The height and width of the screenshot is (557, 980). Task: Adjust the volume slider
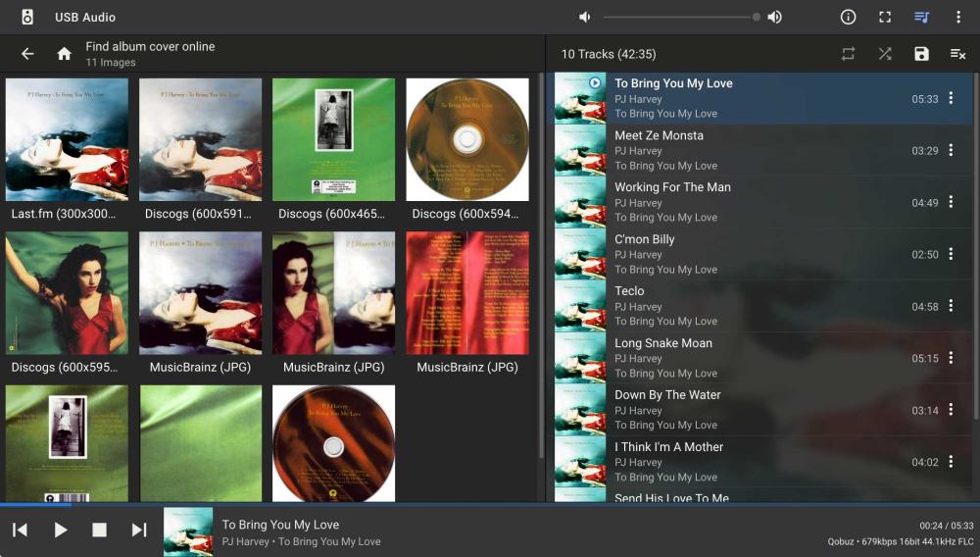click(680, 17)
